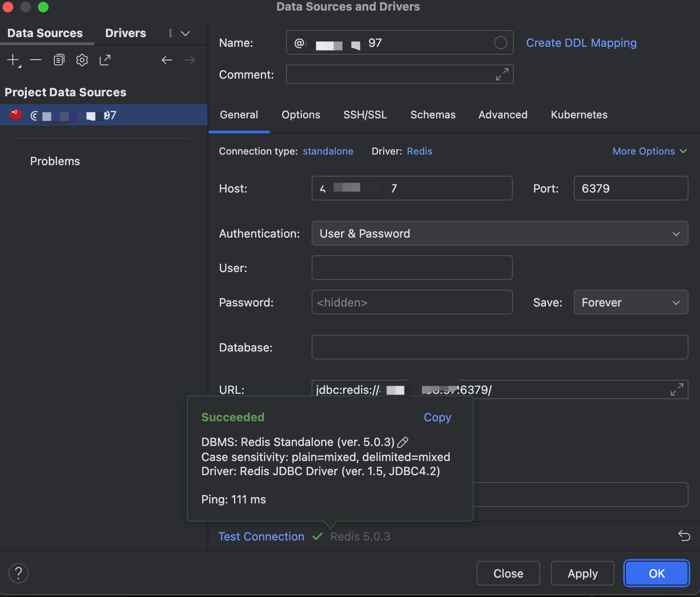Viewport: 700px width, 597px height.
Task: Select the Problems entry in sidebar
Action: pyautogui.click(x=55, y=161)
